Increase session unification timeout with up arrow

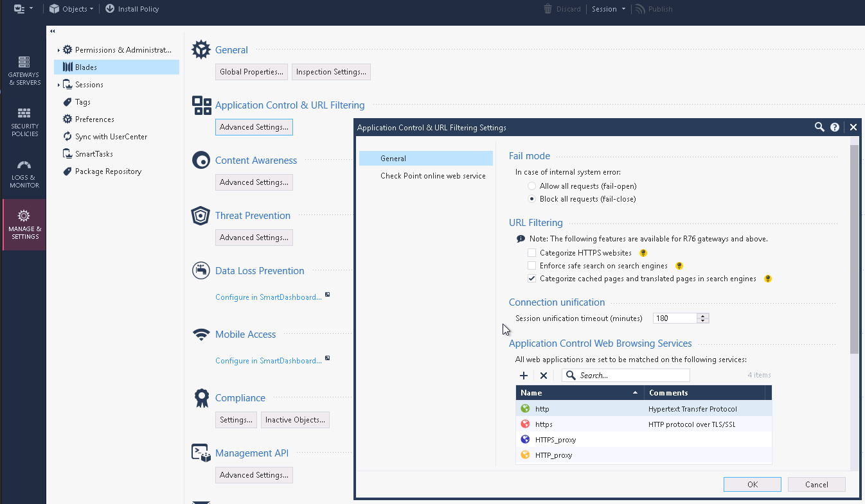pyautogui.click(x=703, y=316)
